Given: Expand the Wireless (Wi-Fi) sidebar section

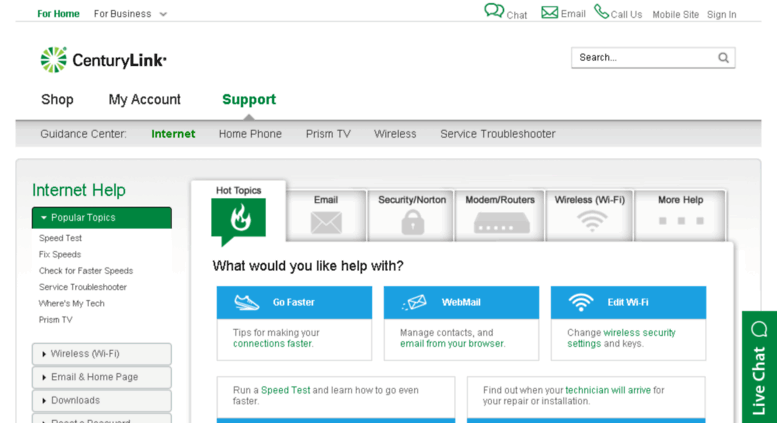Looking at the screenshot, I should click(x=101, y=354).
